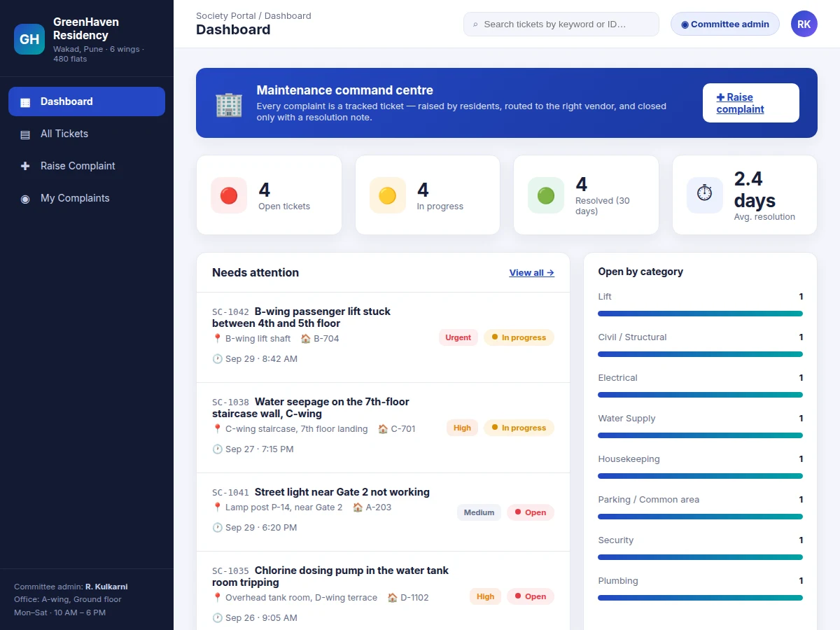Click the Parking / Common area bar
Screen dimensions: 840x630
point(700,517)
